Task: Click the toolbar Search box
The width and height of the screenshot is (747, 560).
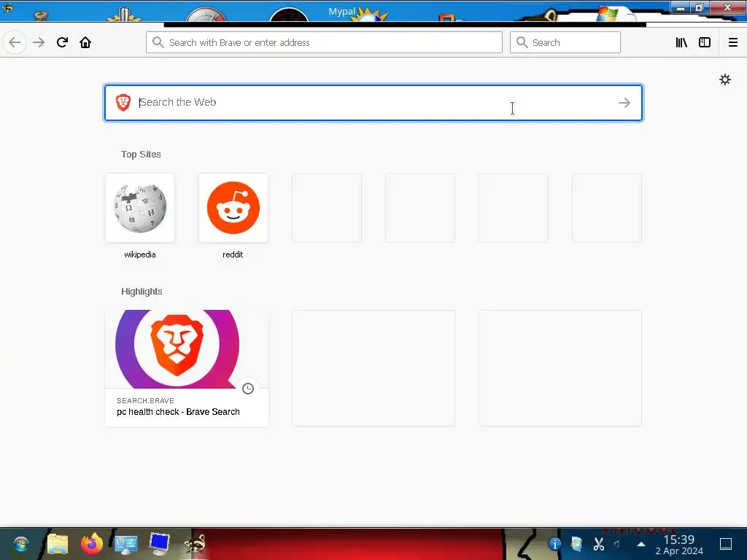Action: coord(565,42)
